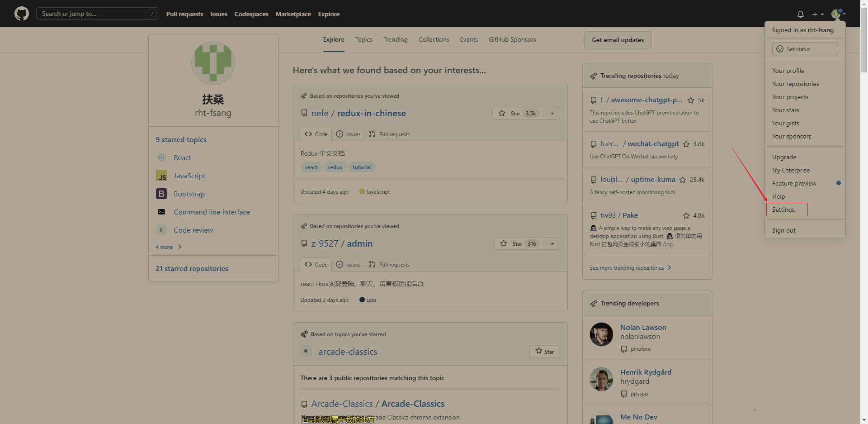
Task: Open the notifications bell
Action: tap(800, 14)
